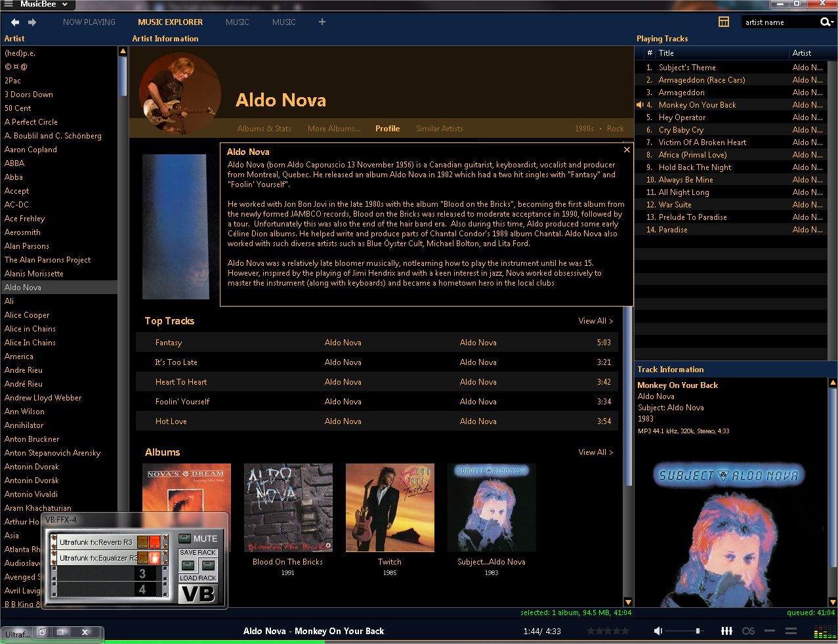Screen dimensions: 838x644
Task: Open the MusicBee hamburger menu icon
Action: tap(9, 4)
